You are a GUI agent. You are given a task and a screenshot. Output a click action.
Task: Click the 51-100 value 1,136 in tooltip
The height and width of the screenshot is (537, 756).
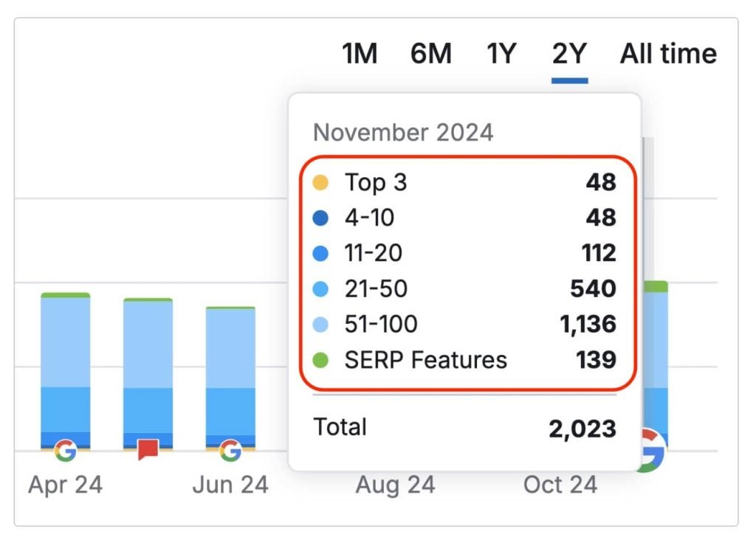[588, 325]
